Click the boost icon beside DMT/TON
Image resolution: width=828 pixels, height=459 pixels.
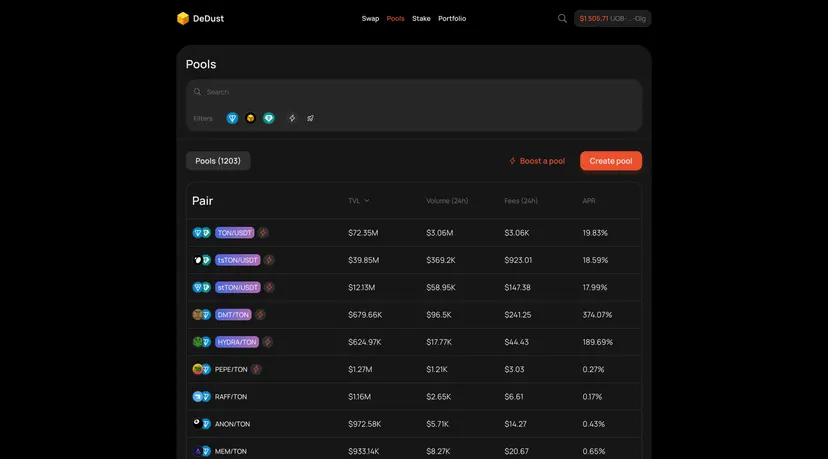pos(260,315)
